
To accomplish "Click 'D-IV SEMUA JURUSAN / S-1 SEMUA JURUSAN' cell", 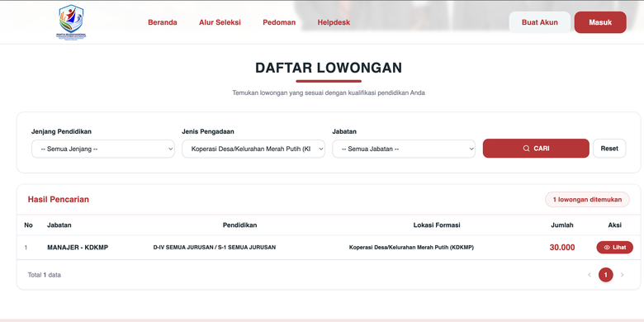I will (215, 248).
